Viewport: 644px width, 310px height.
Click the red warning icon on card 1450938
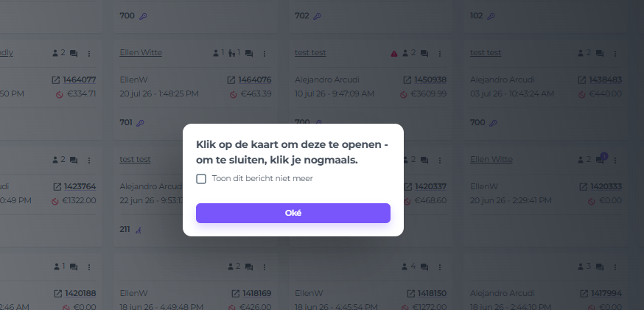point(394,53)
